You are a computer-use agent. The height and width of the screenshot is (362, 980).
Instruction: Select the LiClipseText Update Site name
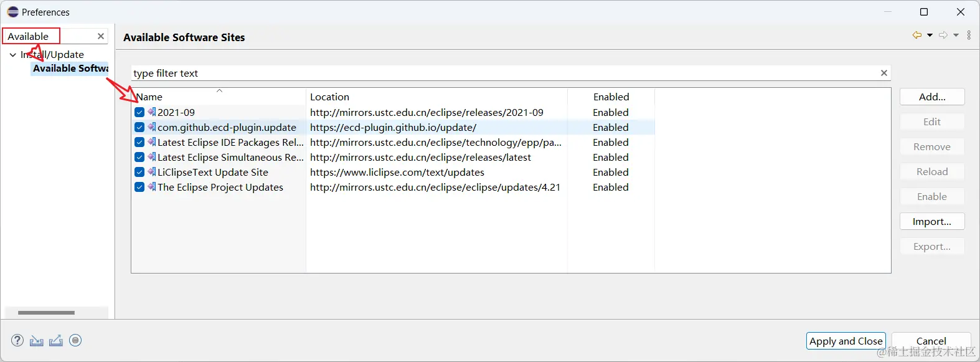(x=213, y=172)
